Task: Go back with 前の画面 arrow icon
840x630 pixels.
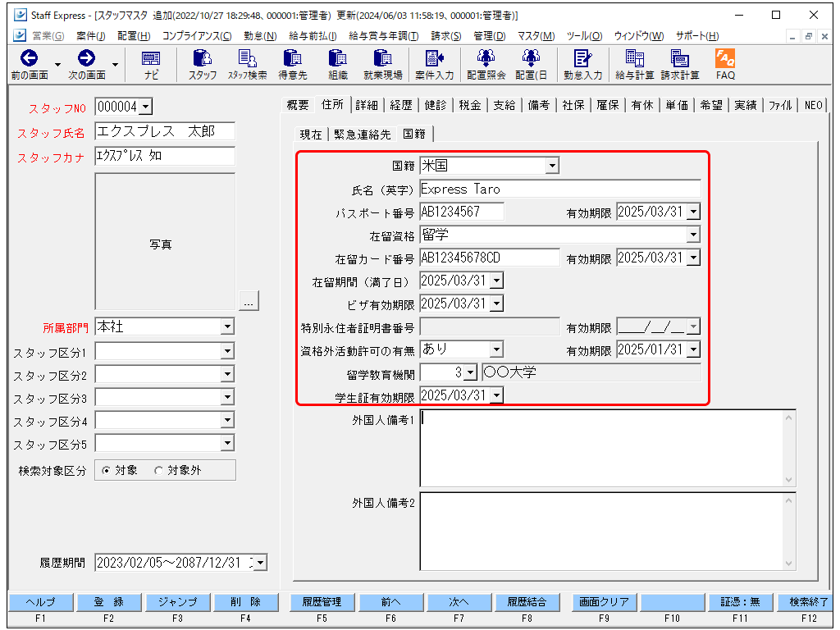Action: coord(29,58)
